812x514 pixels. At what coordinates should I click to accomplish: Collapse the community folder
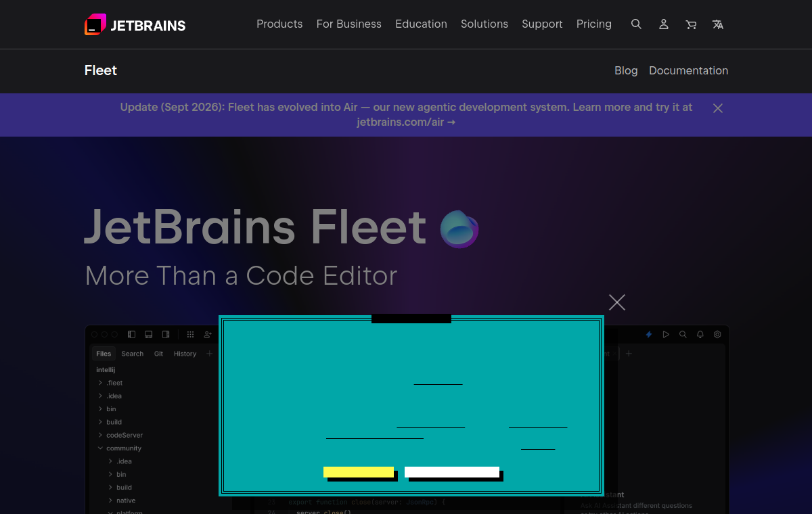pyautogui.click(x=101, y=448)
